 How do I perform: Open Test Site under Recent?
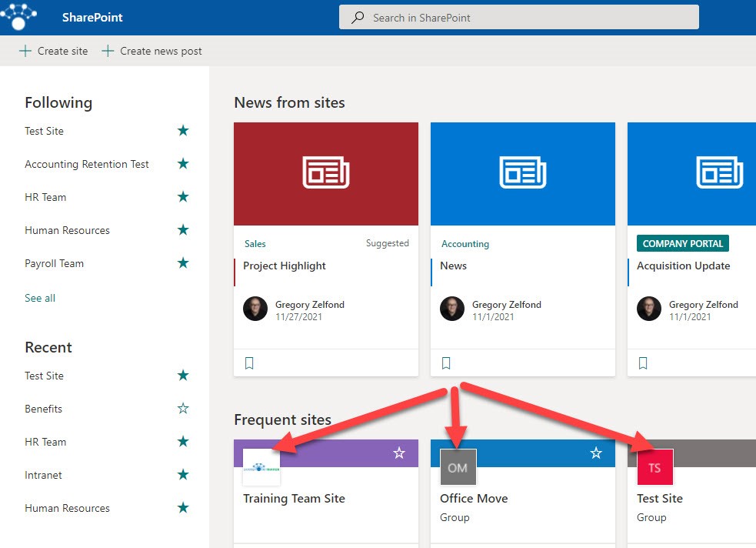pos(45,376)
